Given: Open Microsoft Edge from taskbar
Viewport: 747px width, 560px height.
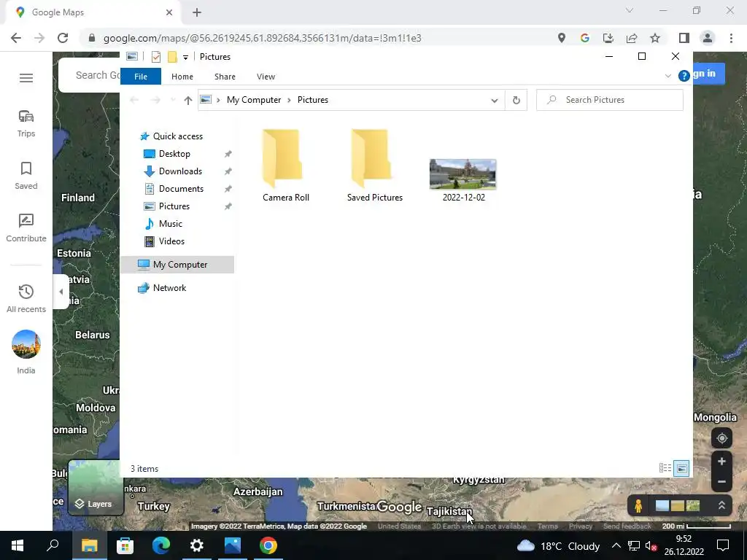Looking at the screenshot, I should (161, 545).
